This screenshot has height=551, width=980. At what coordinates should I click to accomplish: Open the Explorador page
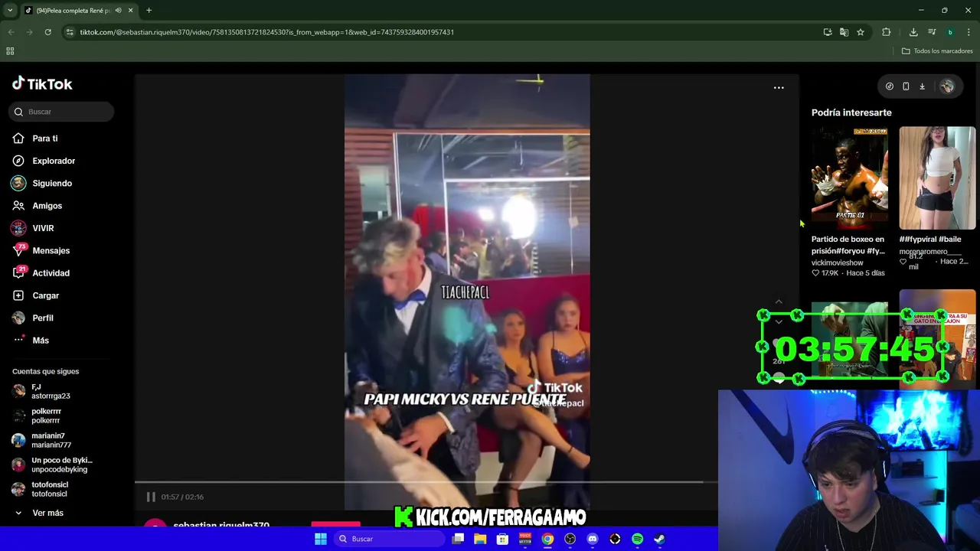[53, 161]
